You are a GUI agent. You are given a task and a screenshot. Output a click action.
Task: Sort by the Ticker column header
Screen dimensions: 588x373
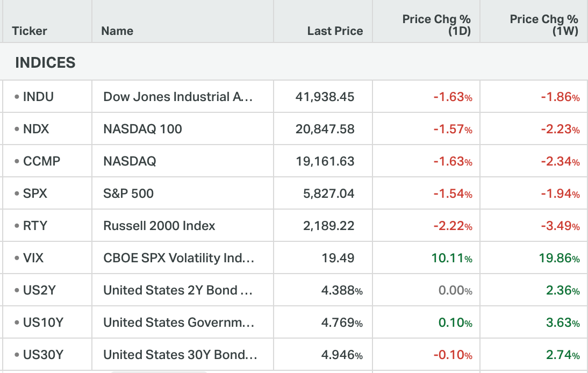(x=30, y=31)
